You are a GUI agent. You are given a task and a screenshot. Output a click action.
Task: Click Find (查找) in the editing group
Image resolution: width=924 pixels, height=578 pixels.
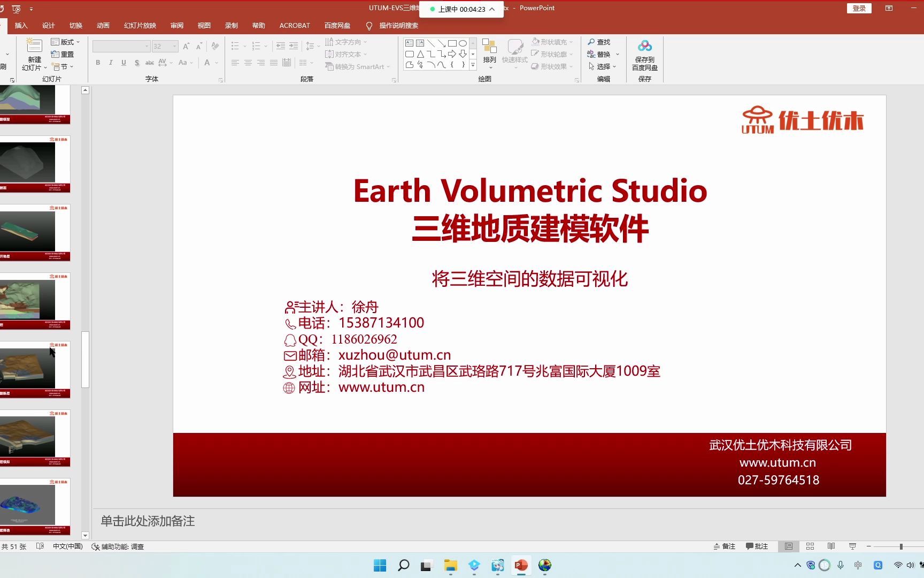click(599, 42)
